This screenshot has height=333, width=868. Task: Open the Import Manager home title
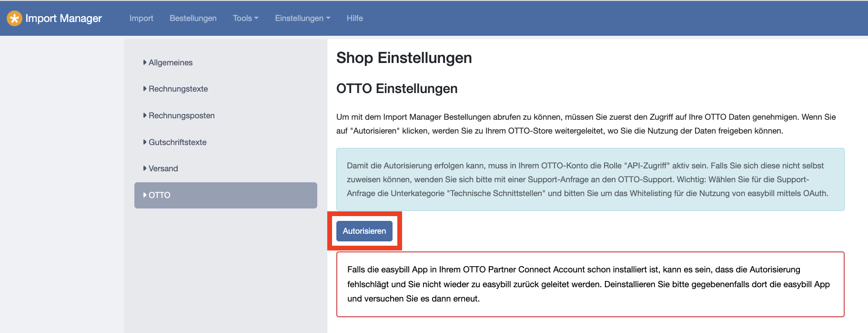[63, 18]
